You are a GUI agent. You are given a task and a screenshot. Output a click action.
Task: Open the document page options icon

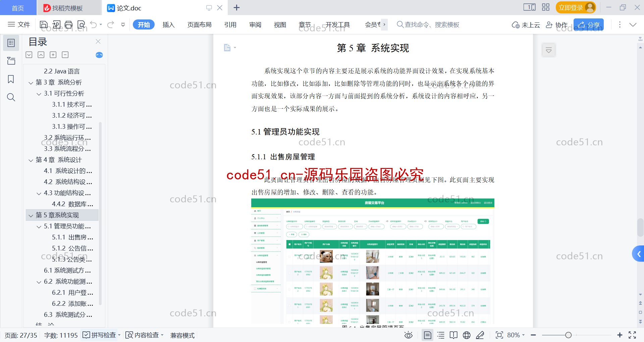[x=230, y=48]
